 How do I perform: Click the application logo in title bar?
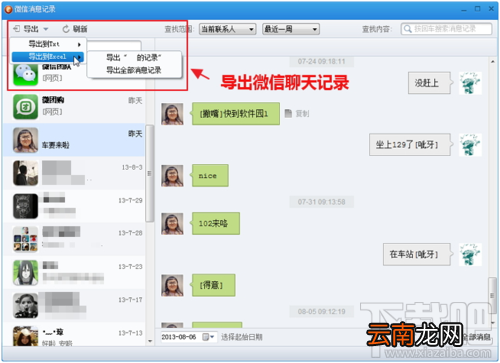pos(8,9)
